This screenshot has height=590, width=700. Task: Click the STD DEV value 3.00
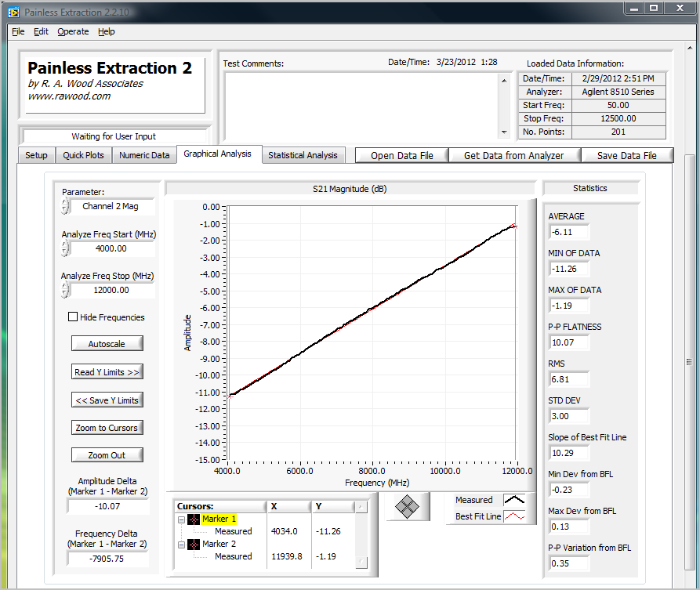[569, 416]
